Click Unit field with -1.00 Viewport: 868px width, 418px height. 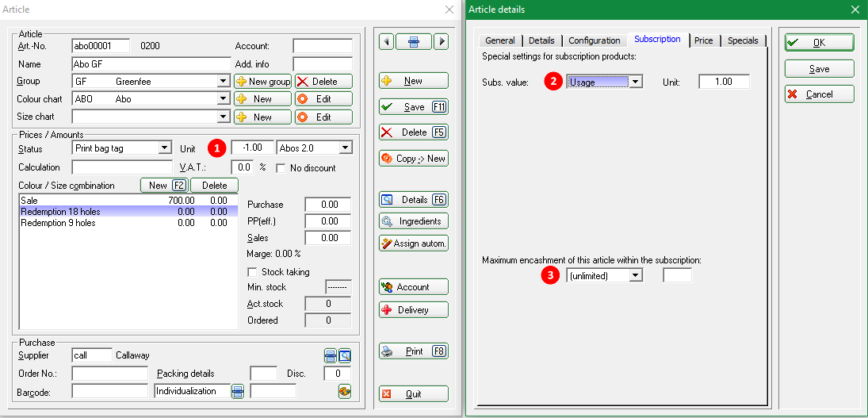(x=252, y=148)
